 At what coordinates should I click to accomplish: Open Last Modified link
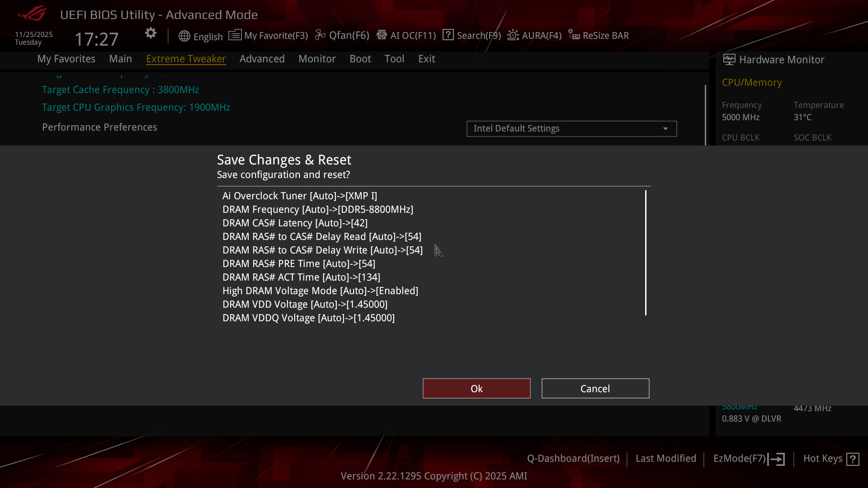tap(666, 459)
